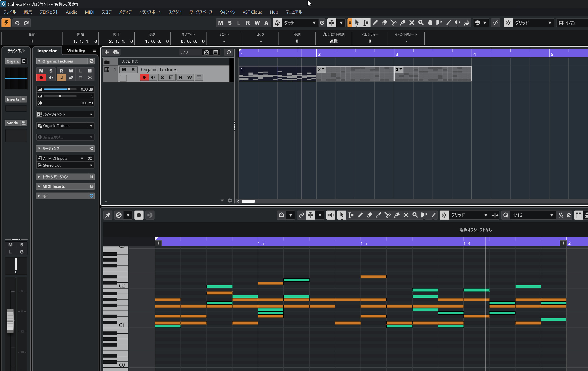Open the グリッド snap type dropdown in main toolbar

[x=533, y=23]
